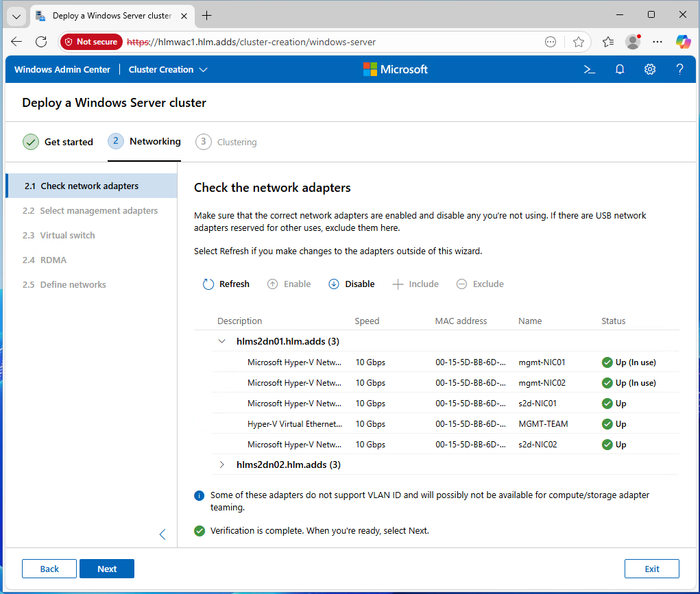
Task: Collapse the hlms2dn01.hlm.adds server group
Action: [221, 341]
